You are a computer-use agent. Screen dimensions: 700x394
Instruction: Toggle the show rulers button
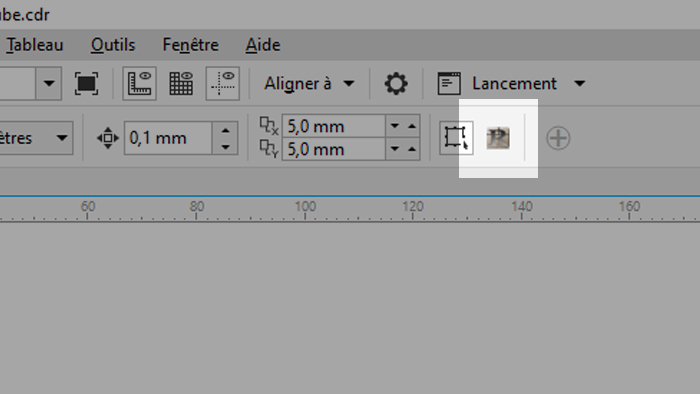pos(139,83)
